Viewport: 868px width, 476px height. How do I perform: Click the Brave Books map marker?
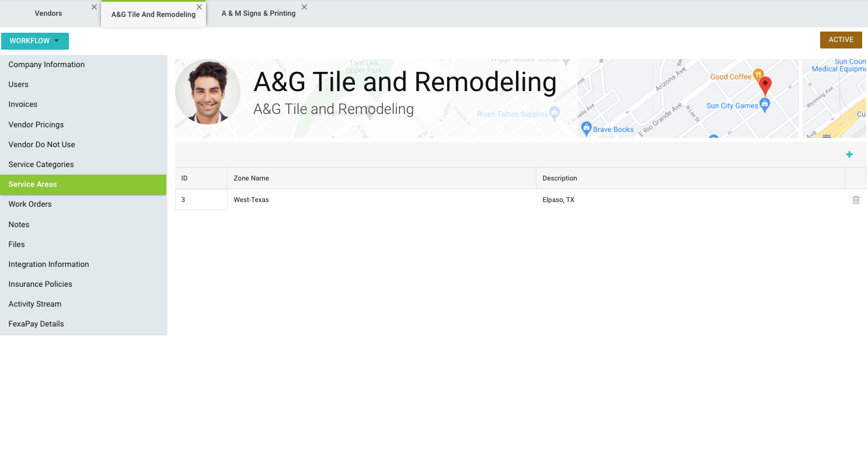[587, 128]
